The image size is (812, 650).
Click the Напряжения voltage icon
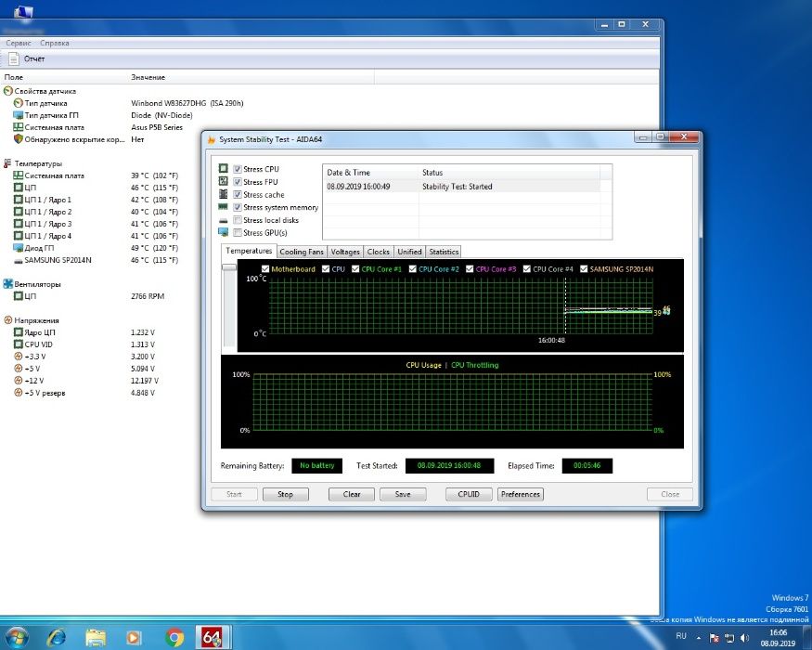7,320
